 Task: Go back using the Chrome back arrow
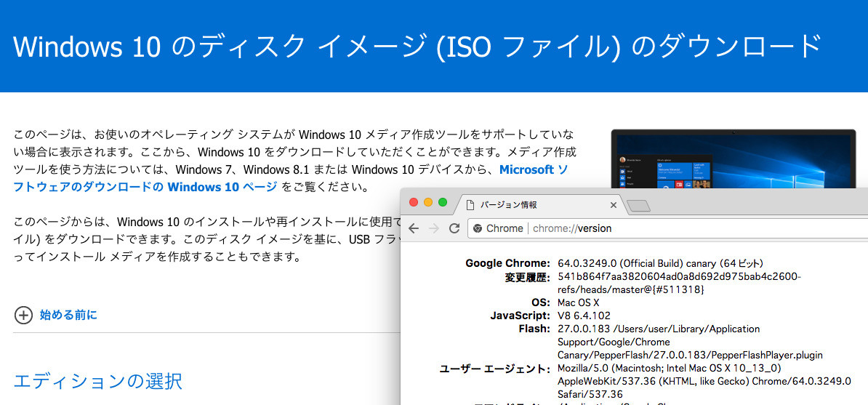click(x=414, y=228)
